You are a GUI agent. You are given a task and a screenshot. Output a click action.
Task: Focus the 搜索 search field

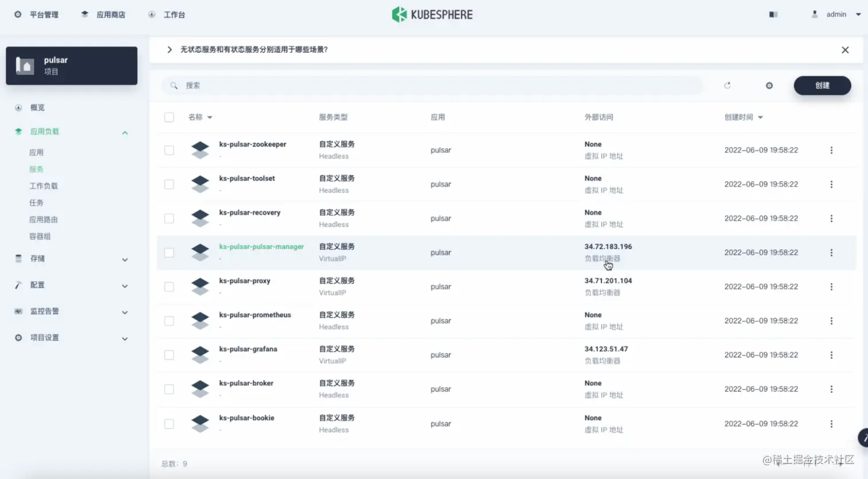point(432,86)
